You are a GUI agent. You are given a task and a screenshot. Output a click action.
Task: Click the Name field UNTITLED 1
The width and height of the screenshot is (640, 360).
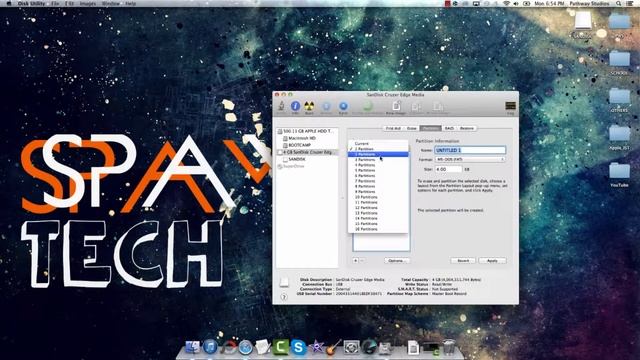point(470,150)
